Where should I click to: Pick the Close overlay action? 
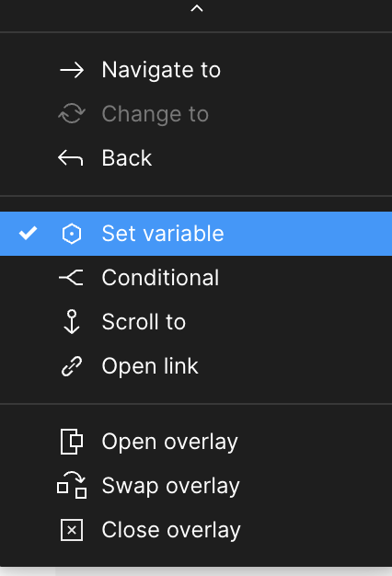(196, 530)
